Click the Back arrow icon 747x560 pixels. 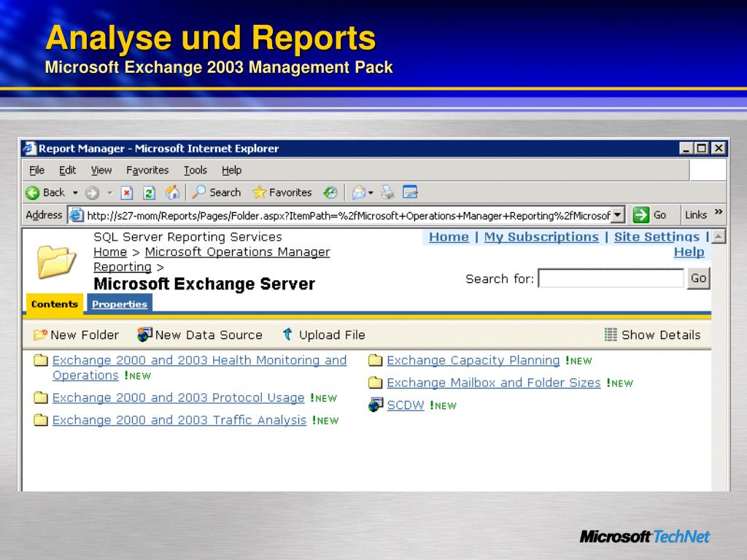pyautogui.click(x=32, y=192)
